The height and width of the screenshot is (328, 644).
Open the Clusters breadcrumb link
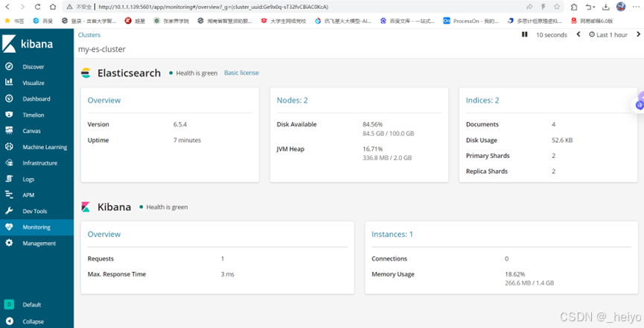(x=89, y=35)
